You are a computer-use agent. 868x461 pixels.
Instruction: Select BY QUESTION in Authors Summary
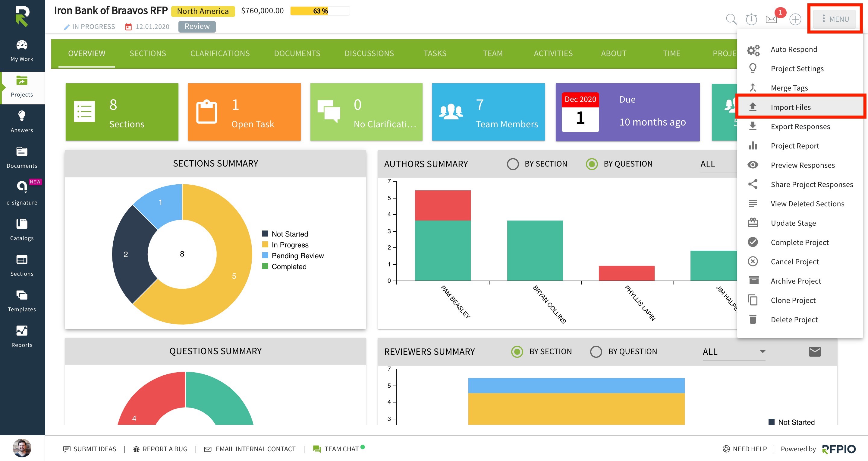(591, 164)
